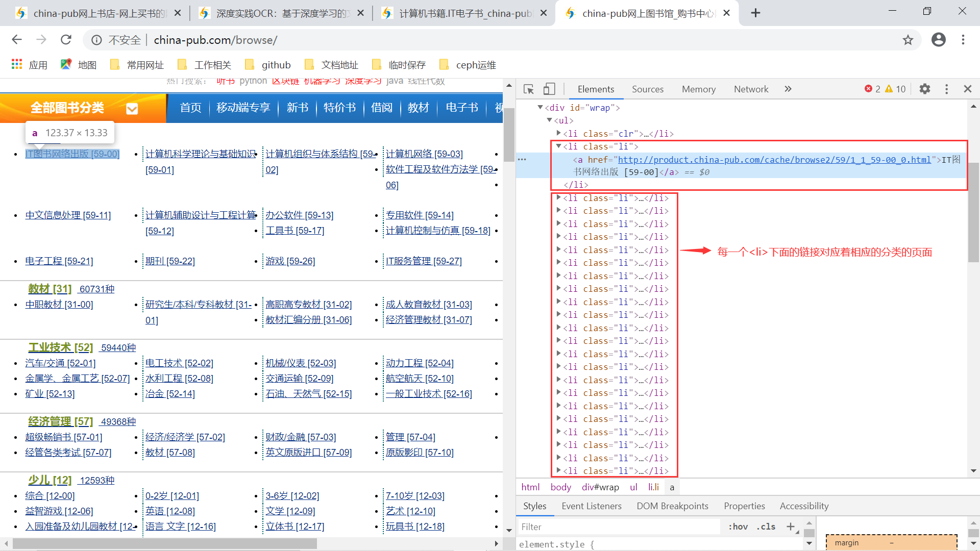980x551 pixels.
Task: Click the red error count indicator
Action: [872, 89]
